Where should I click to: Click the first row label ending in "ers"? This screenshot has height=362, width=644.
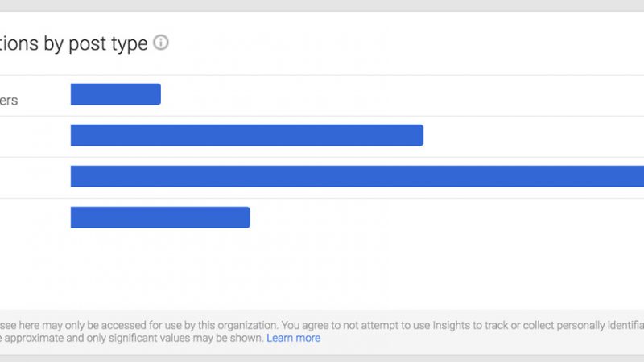pos(9,101)
